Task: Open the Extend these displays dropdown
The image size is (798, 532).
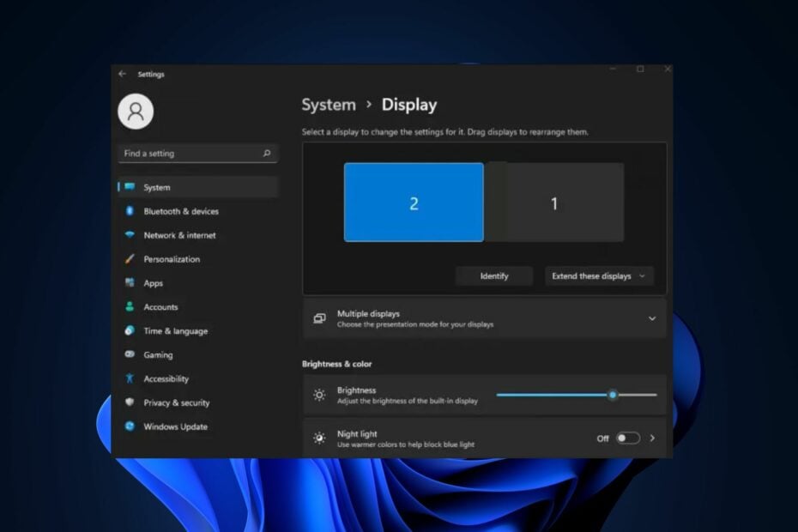Action: tap(599, 276)
